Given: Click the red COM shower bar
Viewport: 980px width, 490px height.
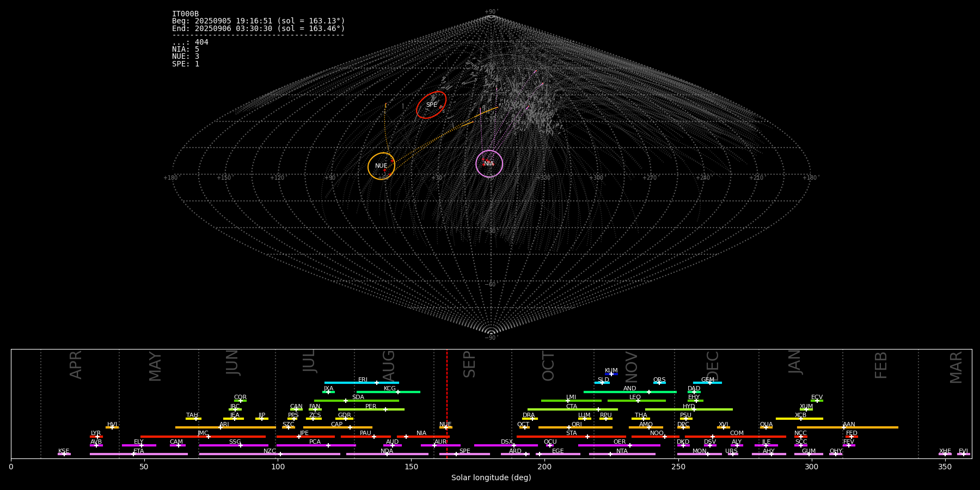Looking at the screenshot, I should (x=736, y=437).
